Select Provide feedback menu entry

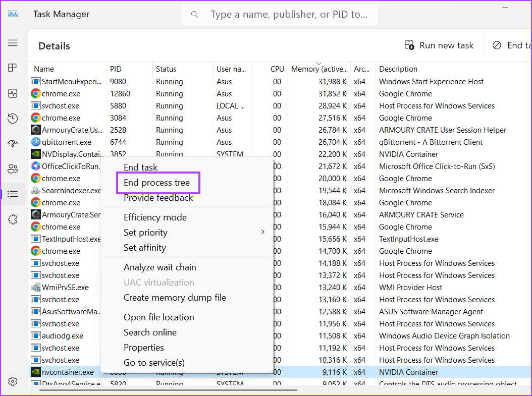click(x=158, y=198)
